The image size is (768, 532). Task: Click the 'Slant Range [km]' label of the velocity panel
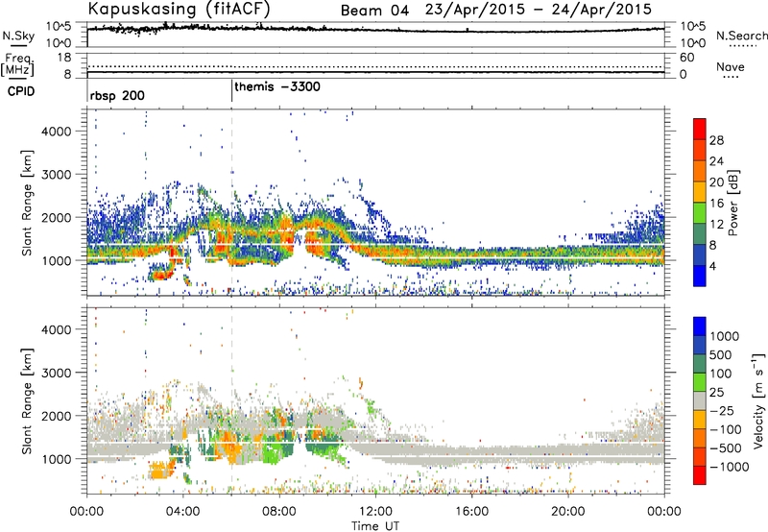(27, 401)
